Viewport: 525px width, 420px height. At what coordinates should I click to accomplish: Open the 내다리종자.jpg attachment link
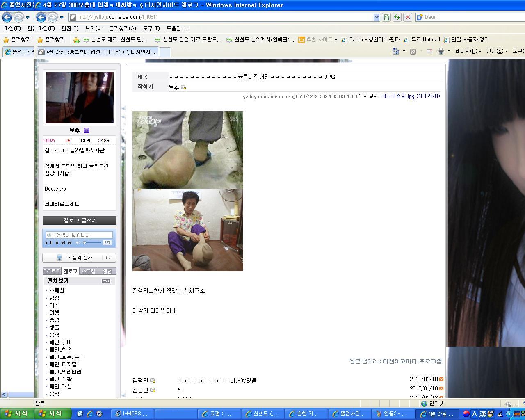click(x=410, y=96)
